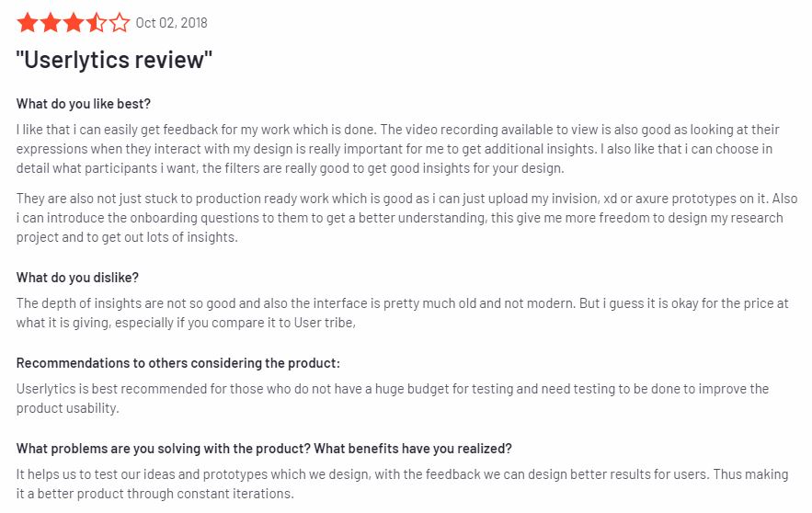Click the paragraph starting "They are also not just"
The height and width of the screenshot is (513, 812).
pos(407,217)
